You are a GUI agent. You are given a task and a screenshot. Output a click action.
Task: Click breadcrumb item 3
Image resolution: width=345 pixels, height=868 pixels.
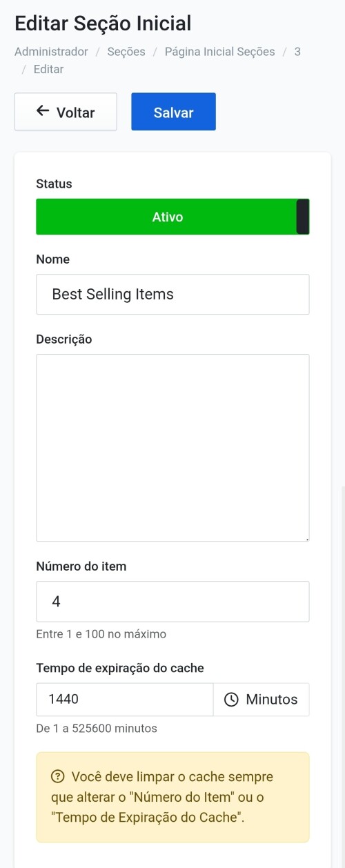click(297, 52)
